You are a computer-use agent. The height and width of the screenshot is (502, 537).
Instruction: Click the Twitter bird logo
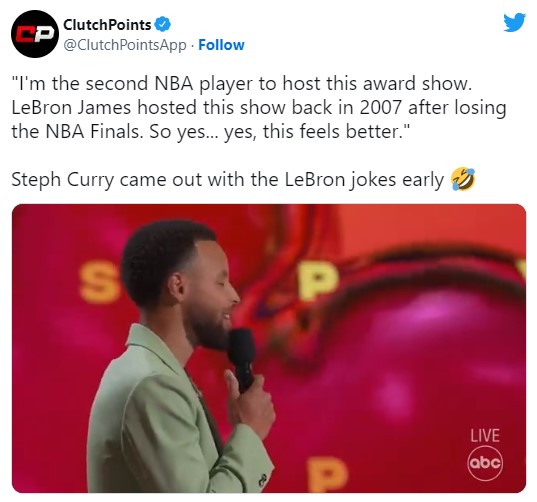click(514, 23)
